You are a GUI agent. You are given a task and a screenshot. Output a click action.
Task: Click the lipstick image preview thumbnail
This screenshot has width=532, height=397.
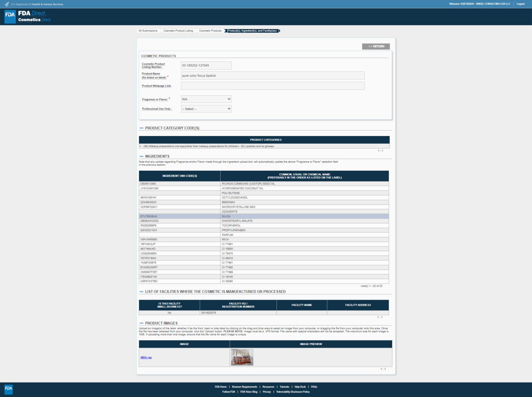[242, 357]
